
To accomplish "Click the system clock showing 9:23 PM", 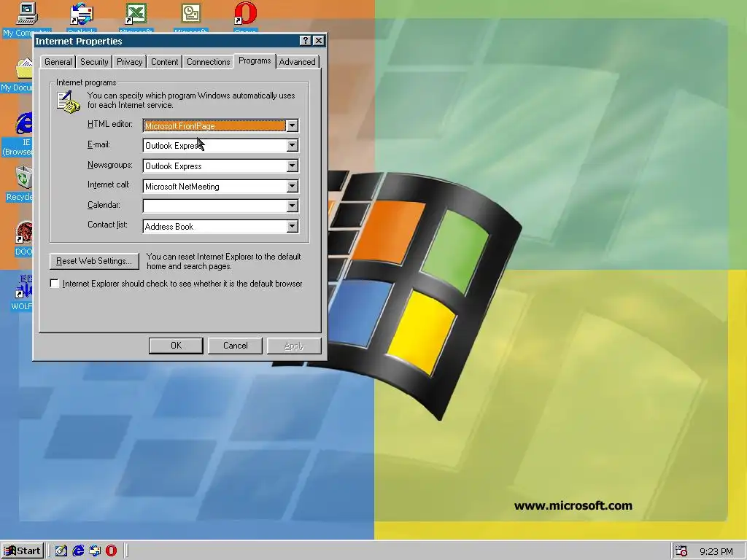I will pyautogui.click(x=716, y=552).
